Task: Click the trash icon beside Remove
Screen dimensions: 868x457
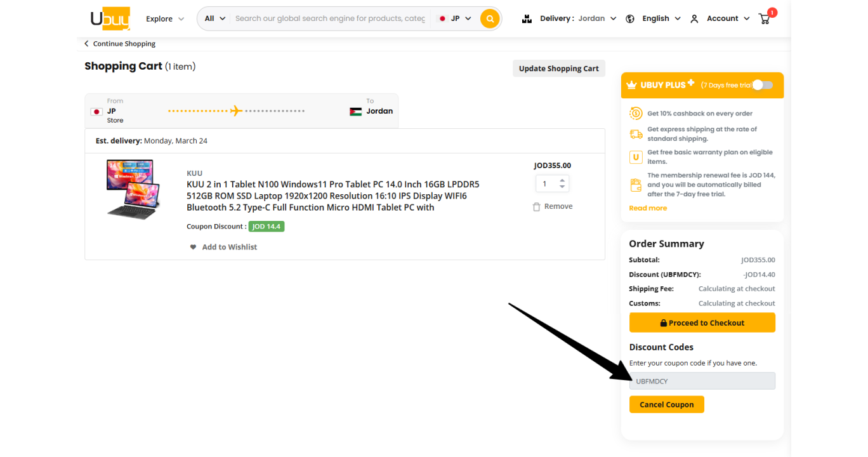Action: [536, 207]
